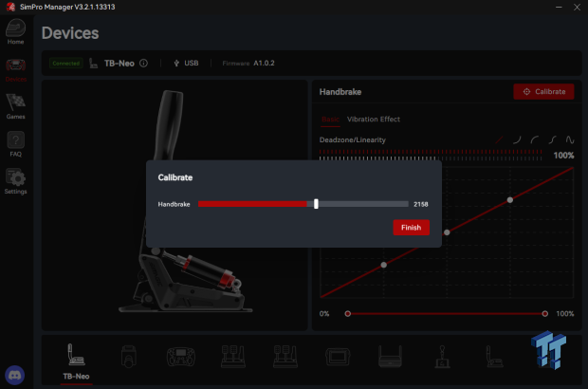Screen dimensions: 588x389
Task: Open the Games section with the flag icon
Action: pyautogui.click(x=16, y=107)
